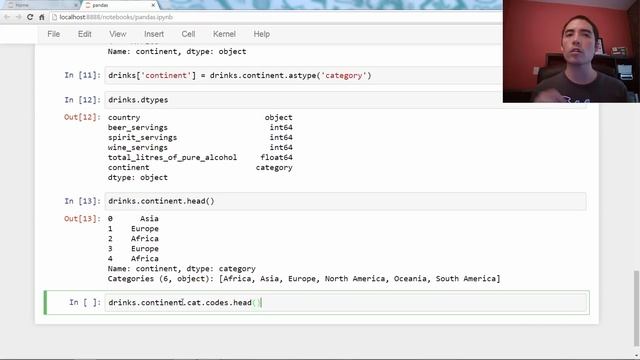Reload the page with refresh icon
Viewport: 640px width, 360px height.
point(30,17)
